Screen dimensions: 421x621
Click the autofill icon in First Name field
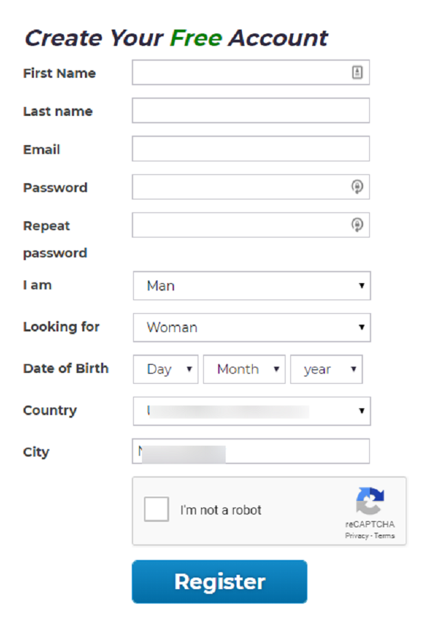point(357,72)
